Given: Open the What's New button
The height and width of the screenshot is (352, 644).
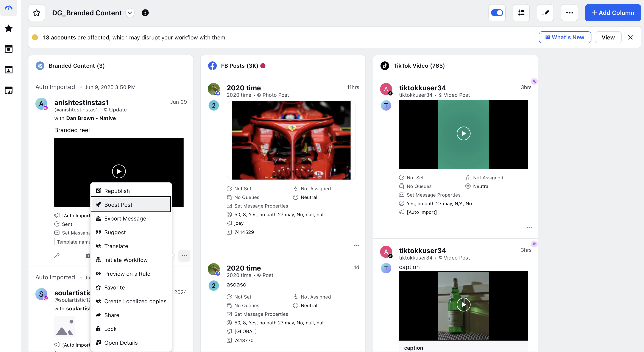Looking at the screenshot, I should point(565,37).
